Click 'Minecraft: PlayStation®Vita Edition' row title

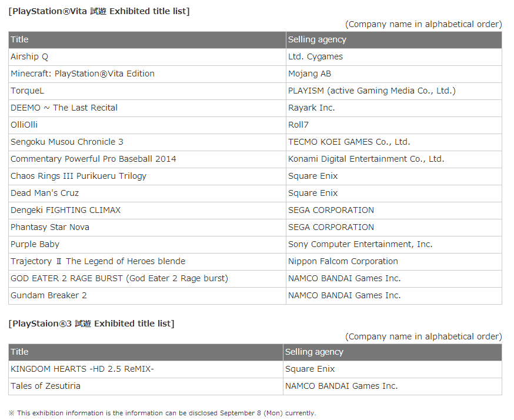147,74
